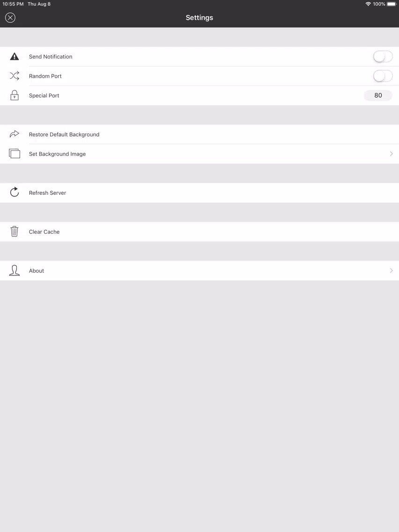399x532 pixels.
Task: Click the Wi-Fi status icon in status bar
Action: [368, 4]
